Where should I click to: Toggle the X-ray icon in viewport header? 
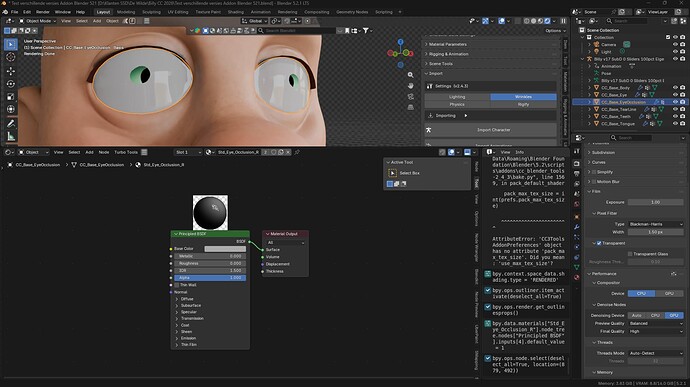pos(518,21)
